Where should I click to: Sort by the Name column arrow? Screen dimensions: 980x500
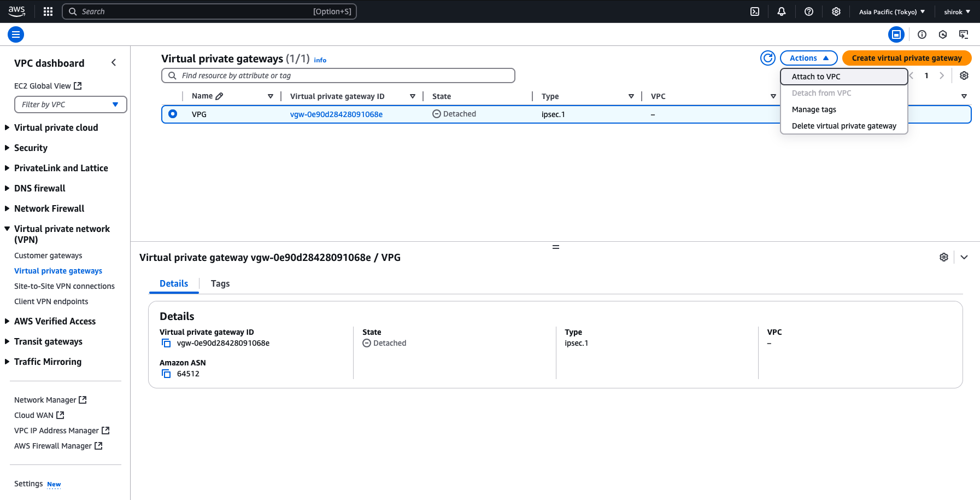(x=271, y=96)
